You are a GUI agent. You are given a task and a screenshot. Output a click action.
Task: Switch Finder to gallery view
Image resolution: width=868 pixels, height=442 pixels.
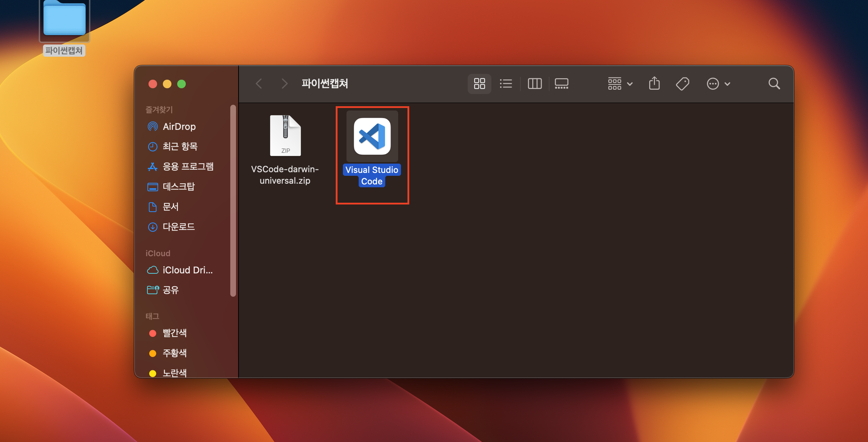pyautogui.click(x=561, y=84)
